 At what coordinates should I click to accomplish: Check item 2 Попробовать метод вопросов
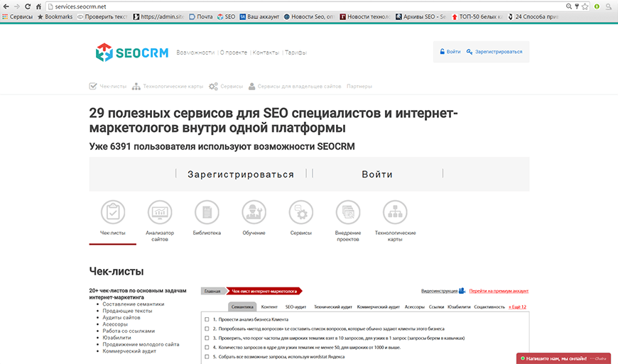(207, 329)
